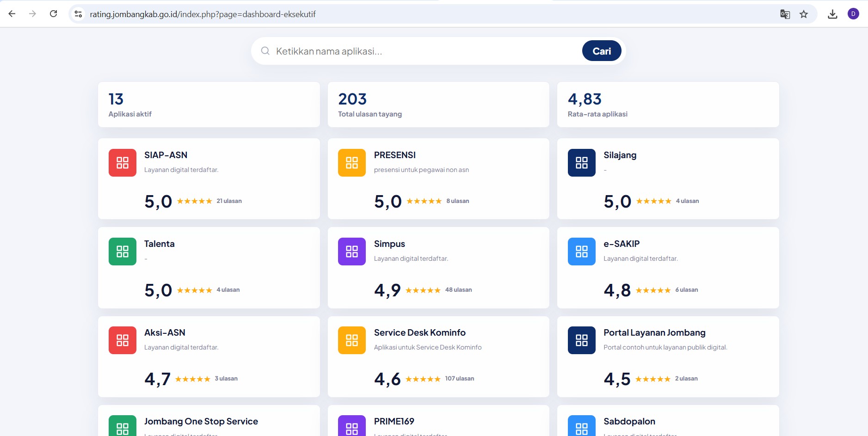Click the navy Silajang app icon

(581, 163)
